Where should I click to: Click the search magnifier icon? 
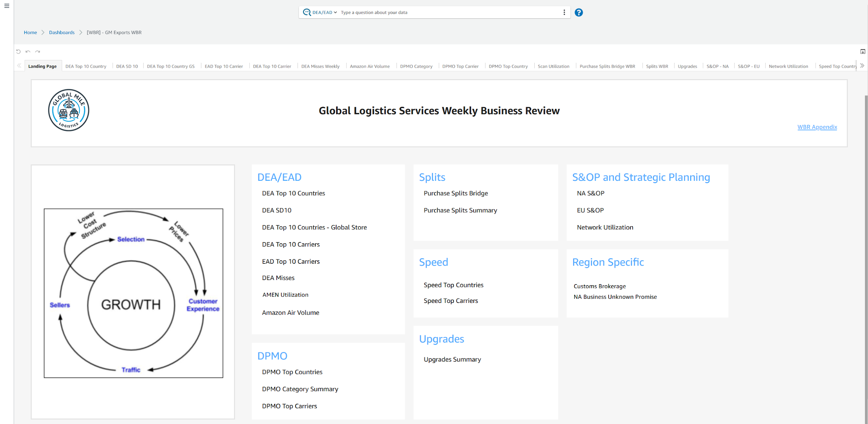(x=307, y=12)
